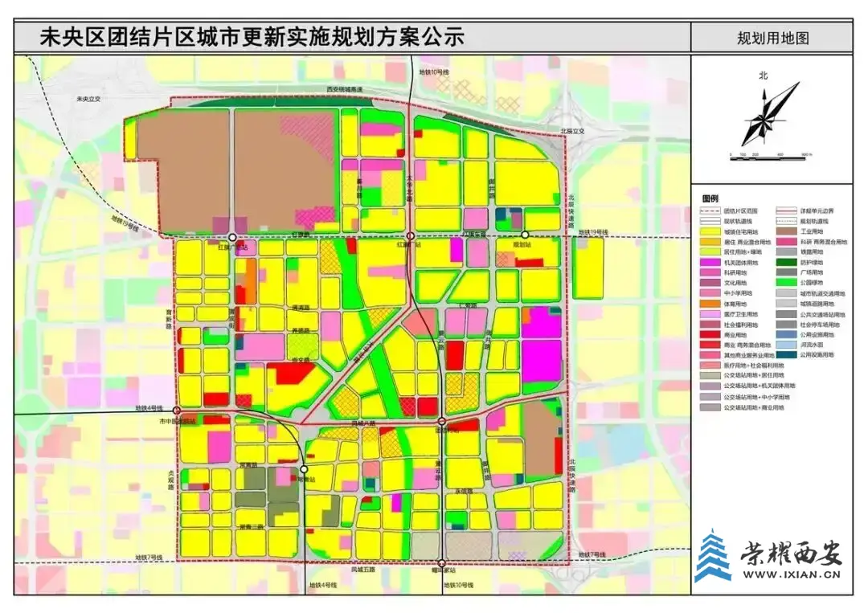Click the 规划用地图 header label
The height and width of the screenshot is (613, 868).
click(x=772, y=38)
